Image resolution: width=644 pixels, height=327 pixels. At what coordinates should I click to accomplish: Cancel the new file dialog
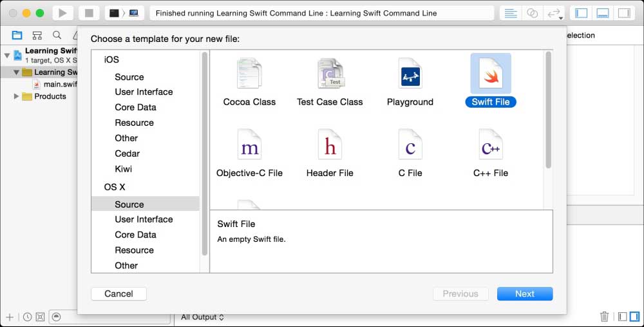tap(118, 293)
